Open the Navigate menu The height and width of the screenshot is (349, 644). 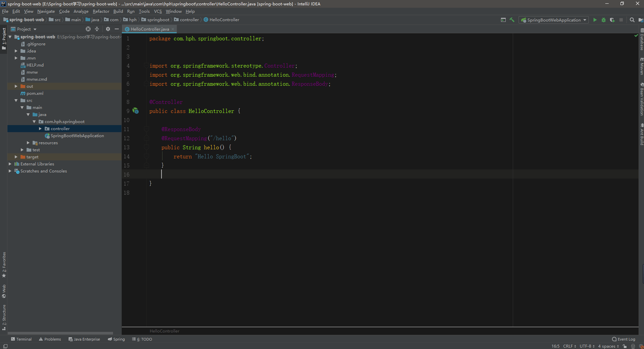pyautogui.click(x=46, y=11)
